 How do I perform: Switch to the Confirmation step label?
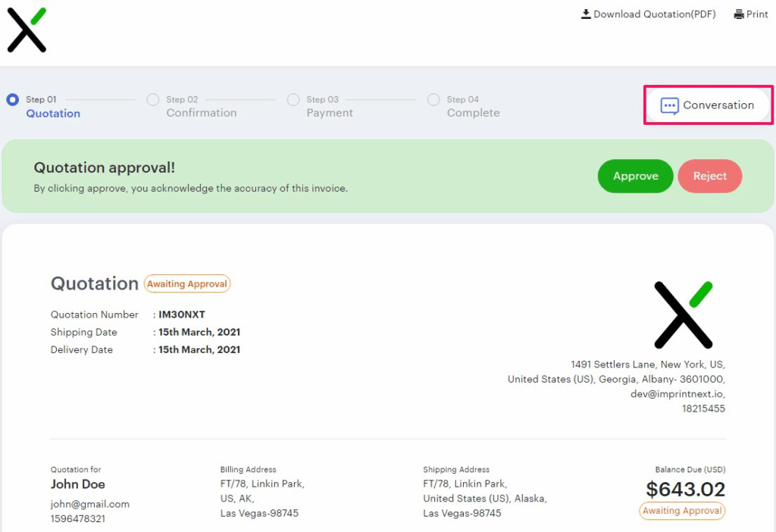pos(202,113)
